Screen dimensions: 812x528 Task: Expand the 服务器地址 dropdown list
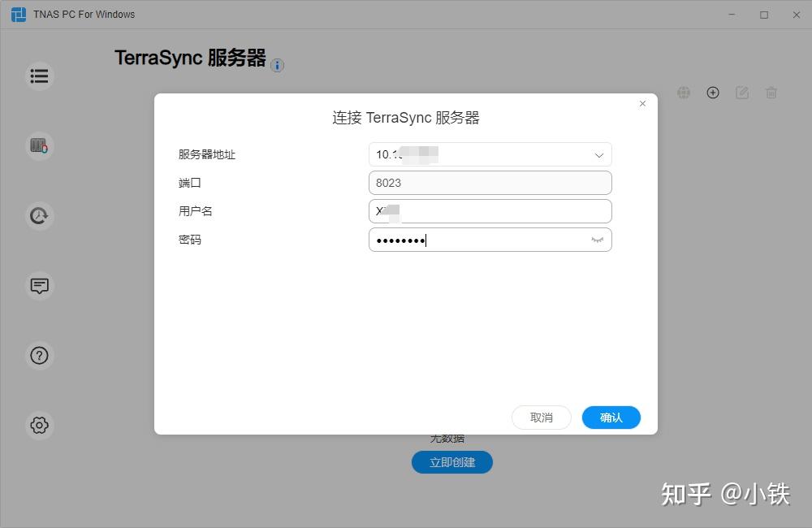598,154
